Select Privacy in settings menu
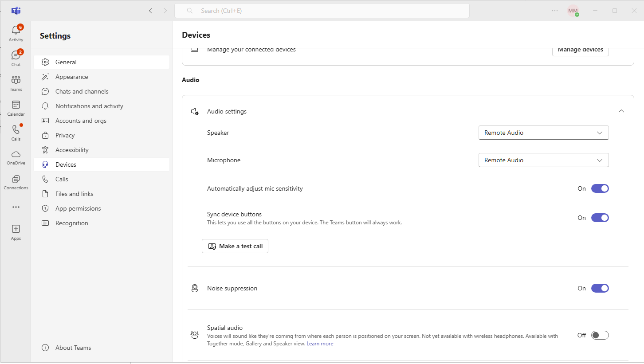 pos(65,135)
